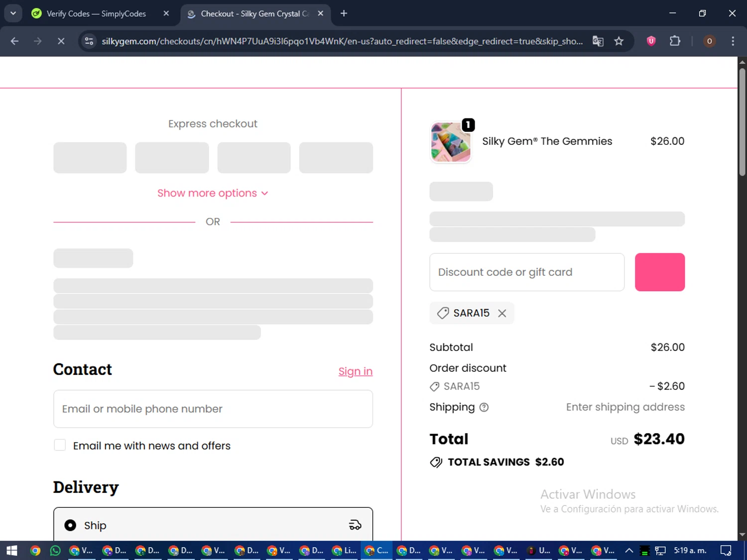Image resolution: width=747 pixels, height=560 pixels.
Task: Select the Checkout Silky Gem tab
Action: (x=255, y=13)
